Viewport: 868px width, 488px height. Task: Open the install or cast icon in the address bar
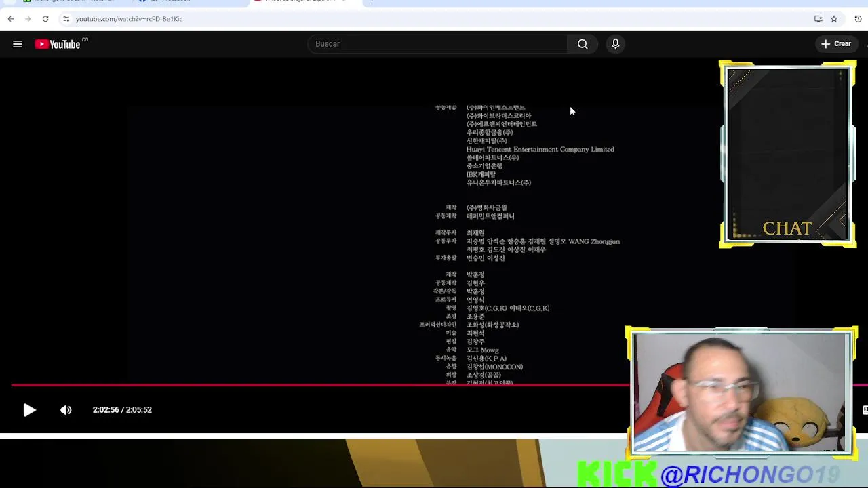pos(818,19)
